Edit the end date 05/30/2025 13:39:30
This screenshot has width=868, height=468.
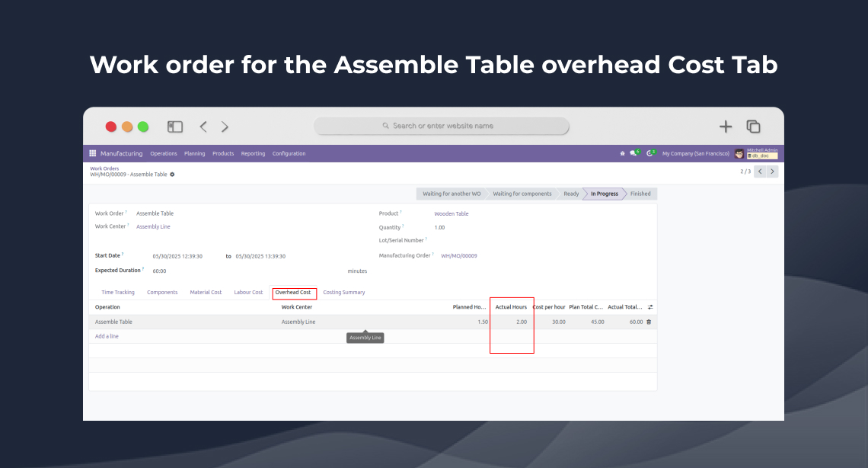[x=260, y=256]
